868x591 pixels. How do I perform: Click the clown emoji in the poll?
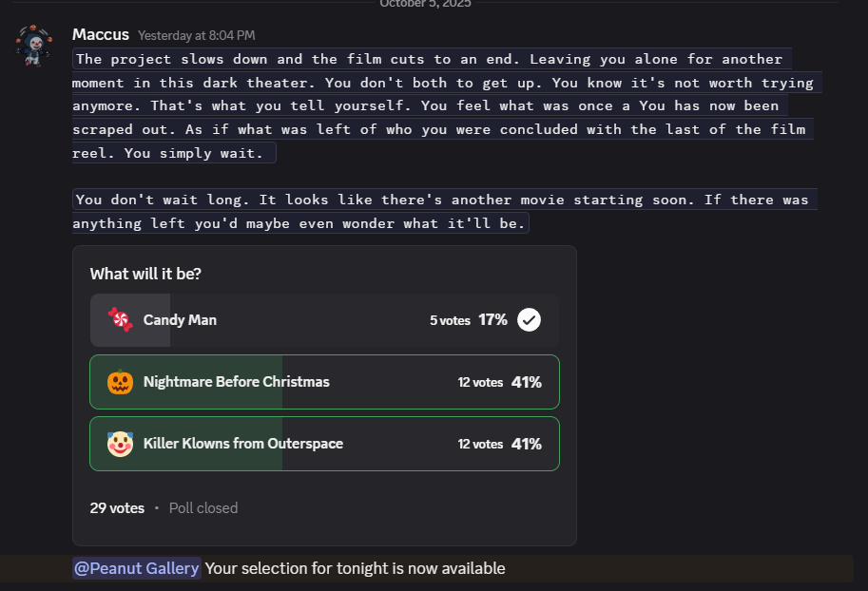(x=120, y=444)
